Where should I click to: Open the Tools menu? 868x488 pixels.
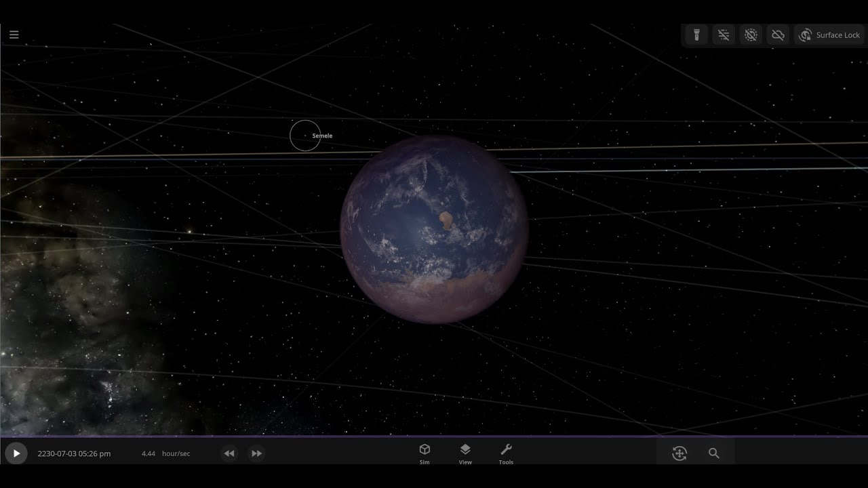506,454
